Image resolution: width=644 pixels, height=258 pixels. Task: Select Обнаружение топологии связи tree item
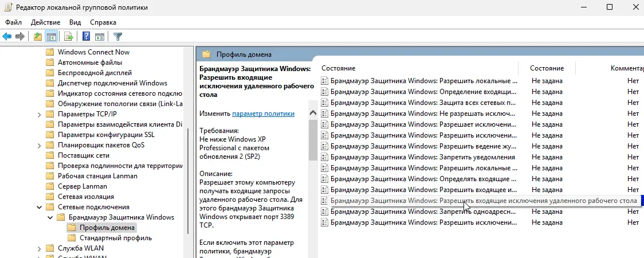[120, 104]
